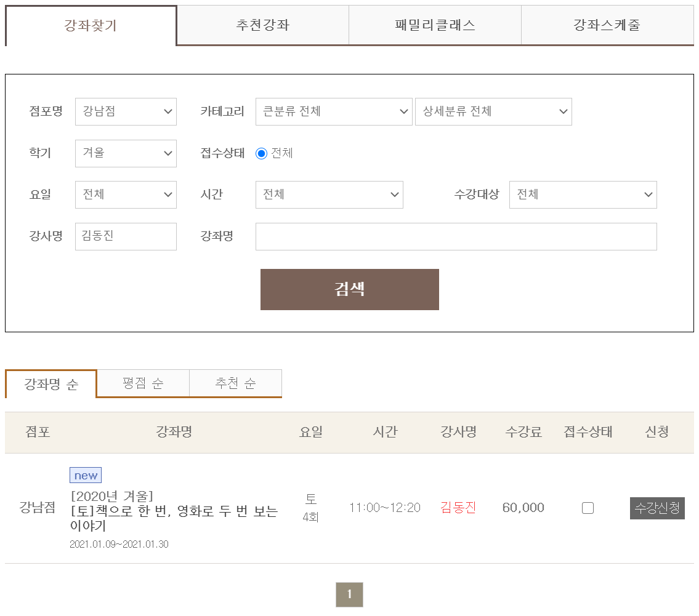
Task: Open the 시간 time dropdown
Action: click(329, 194)
